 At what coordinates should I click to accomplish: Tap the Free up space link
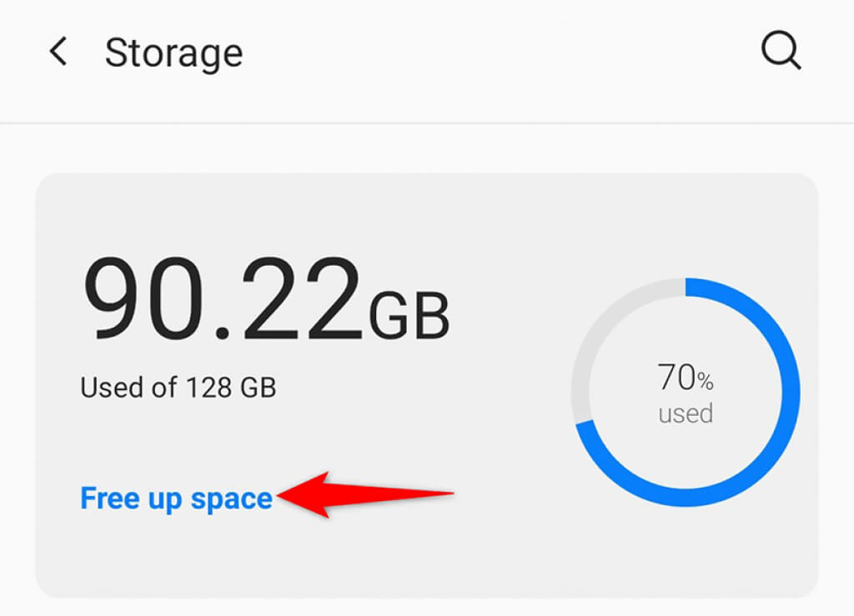point(176,498)
